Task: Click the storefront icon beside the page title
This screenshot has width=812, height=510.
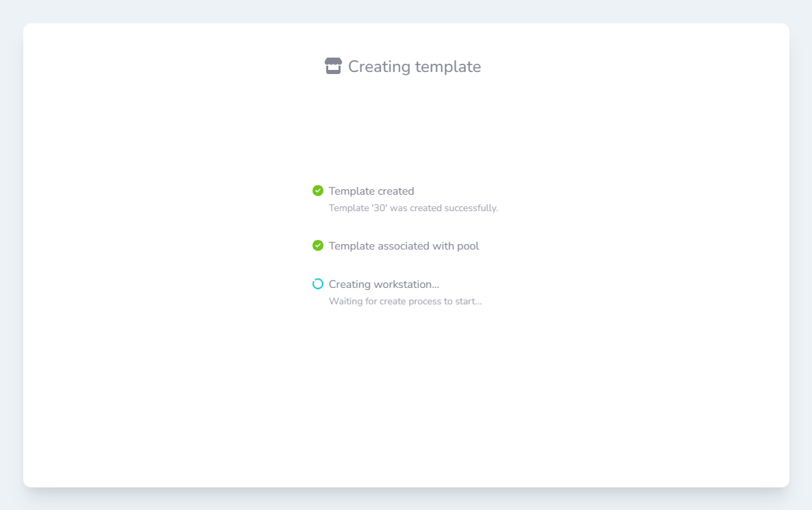Action: point(333,66)
